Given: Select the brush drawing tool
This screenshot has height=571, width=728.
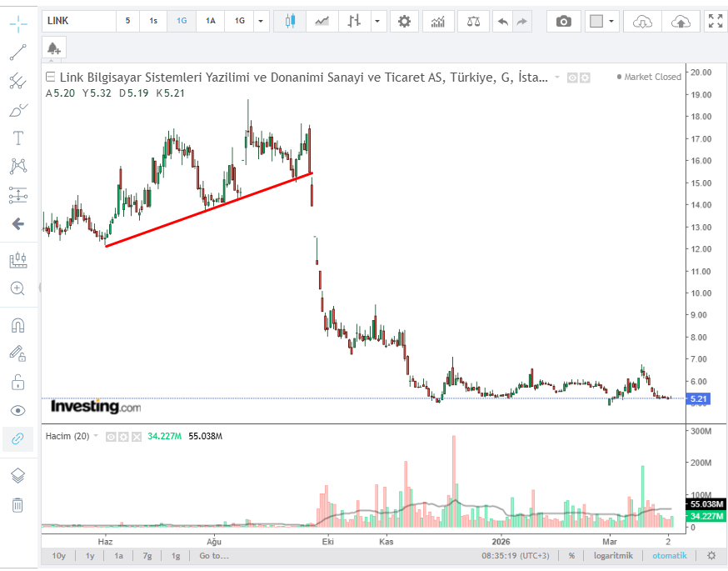Looking at the screenshot, I should point(18,110).
